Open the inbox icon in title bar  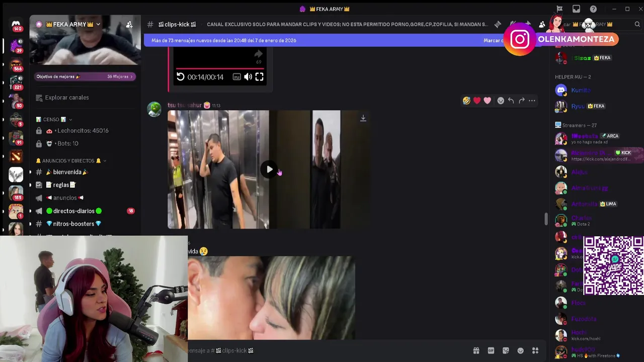[576, 9]
